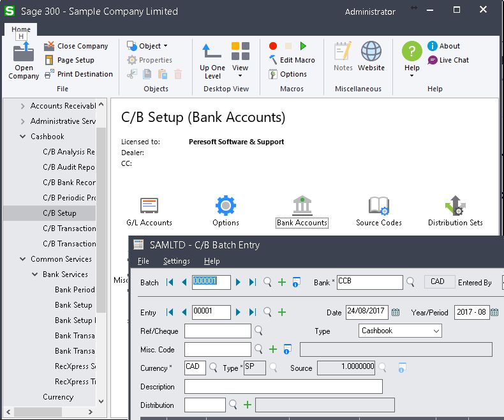Select Currency in the tree

(58, 397)
